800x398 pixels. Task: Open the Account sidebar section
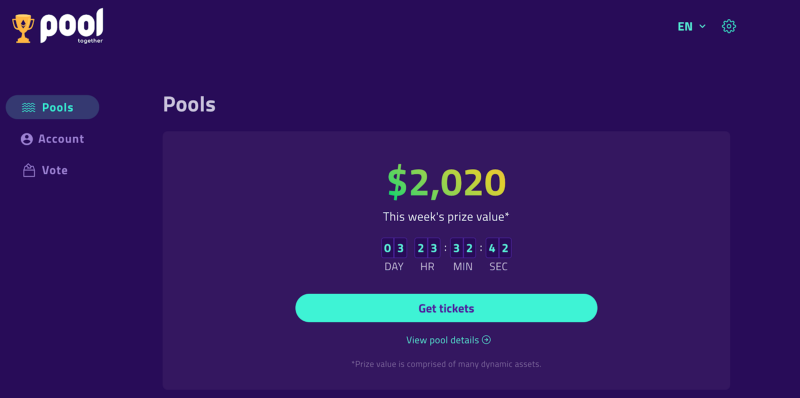(52, 139)
